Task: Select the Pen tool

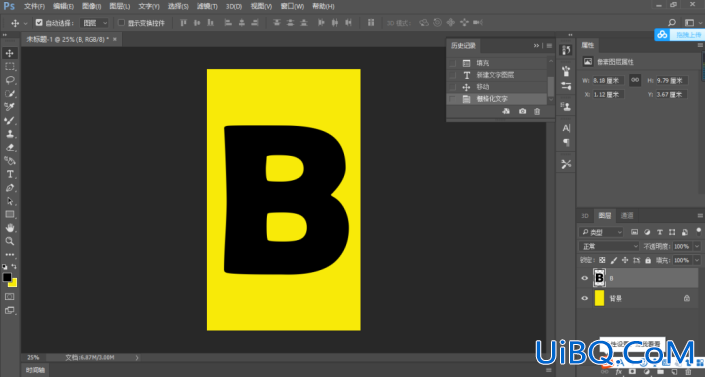Action: point(9,188)
